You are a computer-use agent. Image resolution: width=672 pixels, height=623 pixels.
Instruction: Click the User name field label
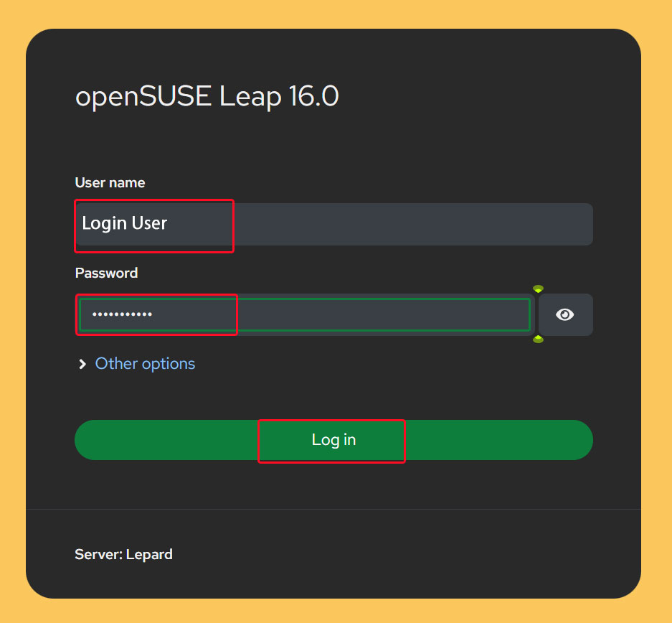tap(110, 183)
